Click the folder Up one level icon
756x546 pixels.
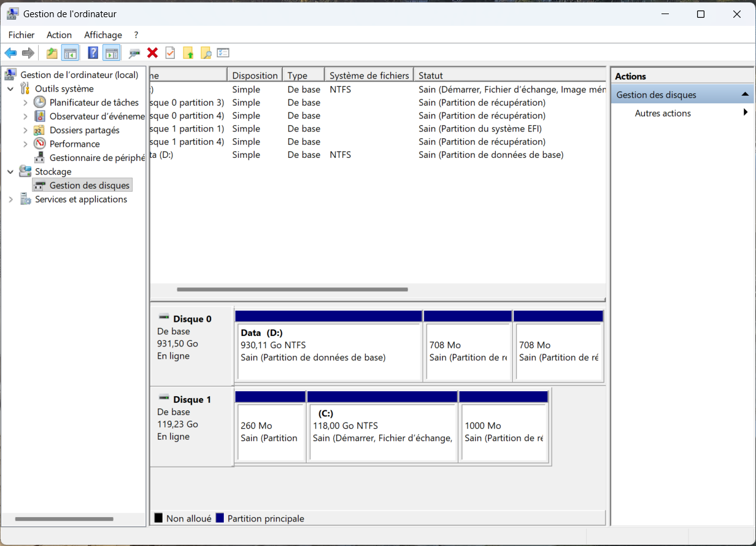(x=52, y=53)
